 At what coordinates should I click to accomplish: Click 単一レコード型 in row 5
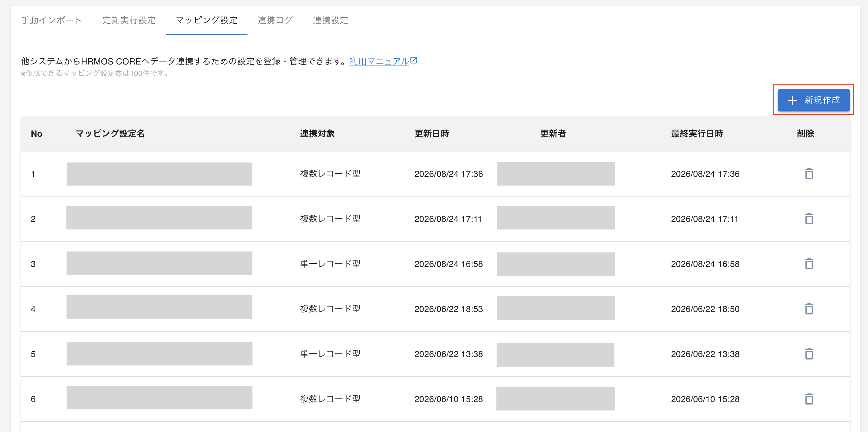(330, 354)
